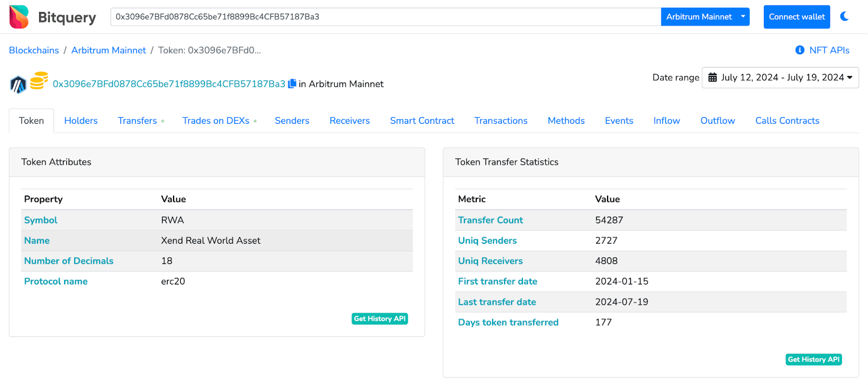Click the Arbitrum Mainnet search button
The image size is (868, 385).
point(699,17)
